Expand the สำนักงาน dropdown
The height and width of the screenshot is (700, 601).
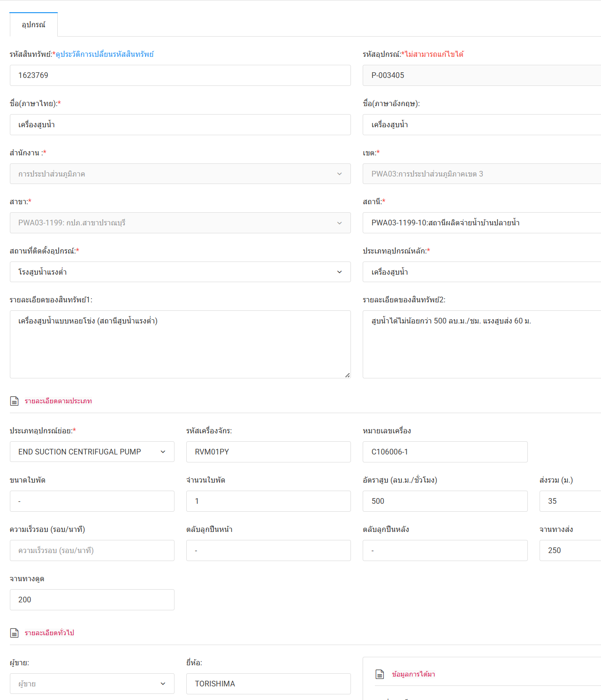(180, 174)
